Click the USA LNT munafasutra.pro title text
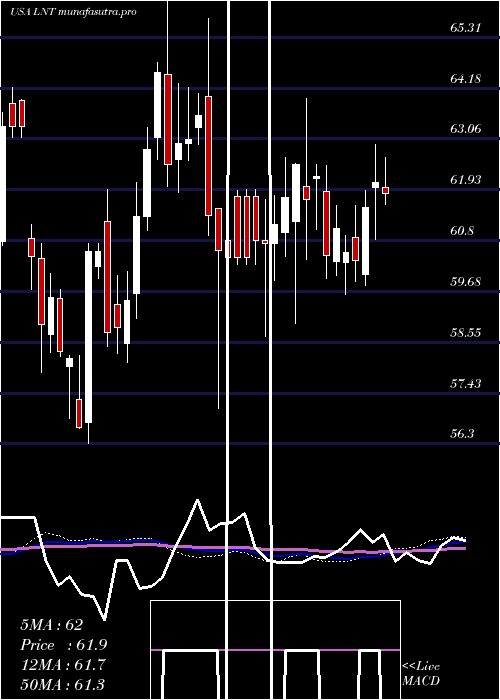 click(x=73, y=12)
